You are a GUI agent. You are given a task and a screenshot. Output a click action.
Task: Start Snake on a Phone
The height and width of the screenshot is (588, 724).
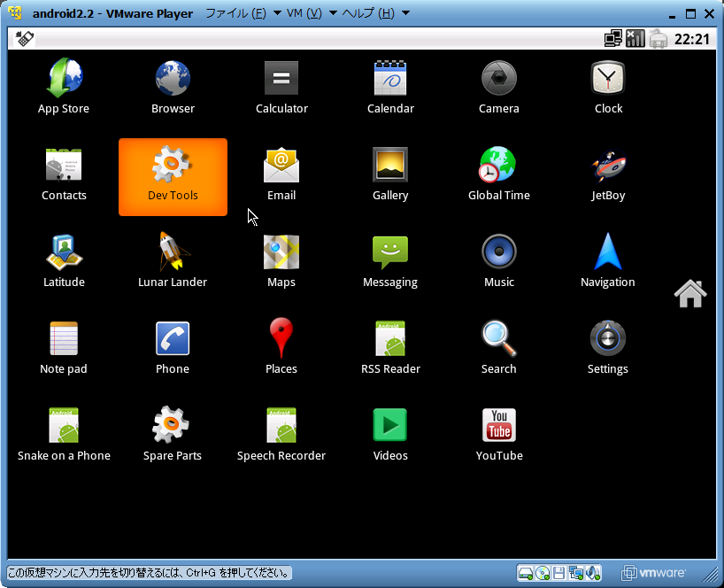click(64, 435)
